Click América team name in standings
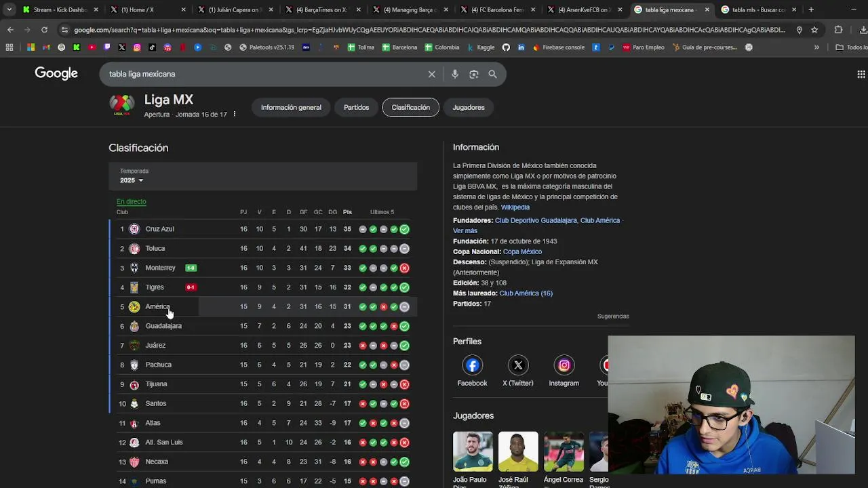This screenshot has width=868, height=488. point(157,306)
